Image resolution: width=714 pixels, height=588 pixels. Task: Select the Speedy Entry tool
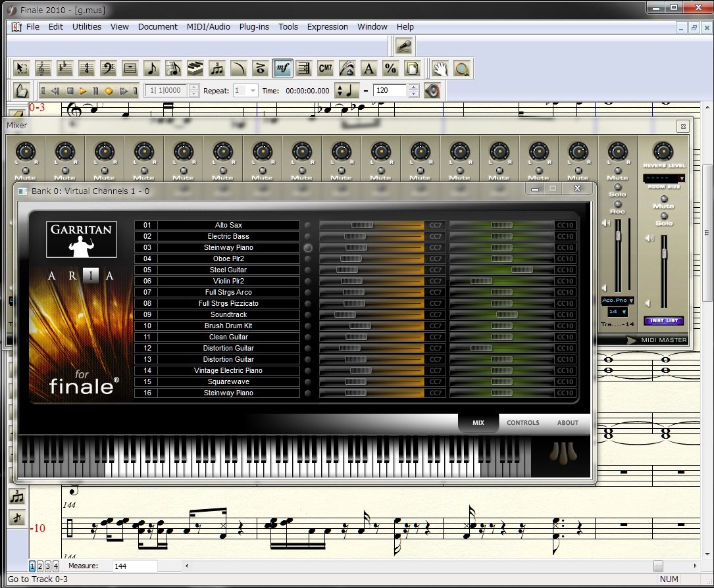tap(173, 68)
